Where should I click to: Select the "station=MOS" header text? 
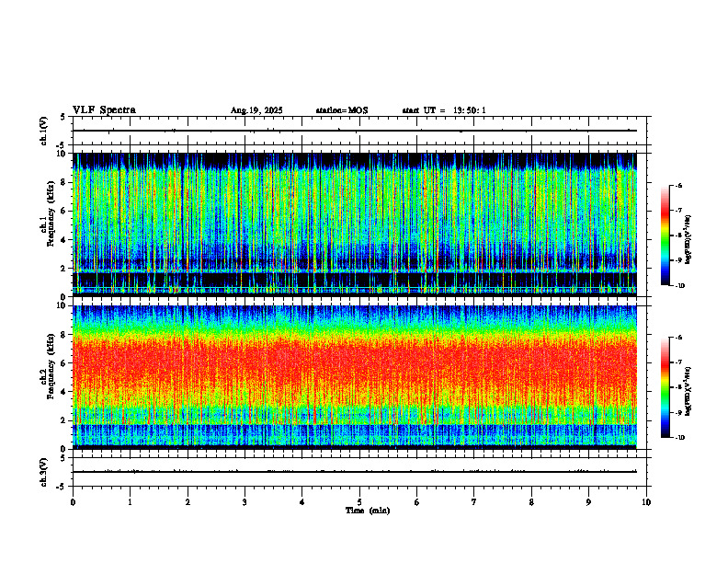tap(342, 110)
